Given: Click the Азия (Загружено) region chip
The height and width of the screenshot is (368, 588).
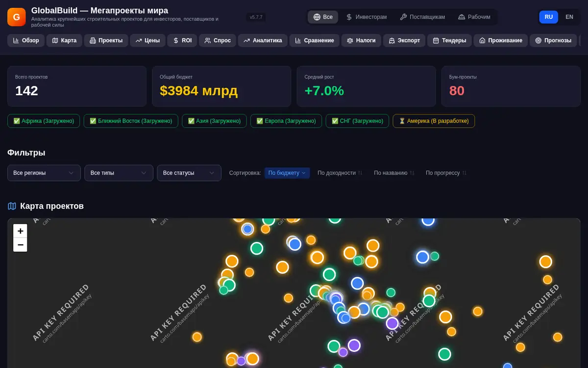Looking at the screenshot, I should (x=214, y=121).
